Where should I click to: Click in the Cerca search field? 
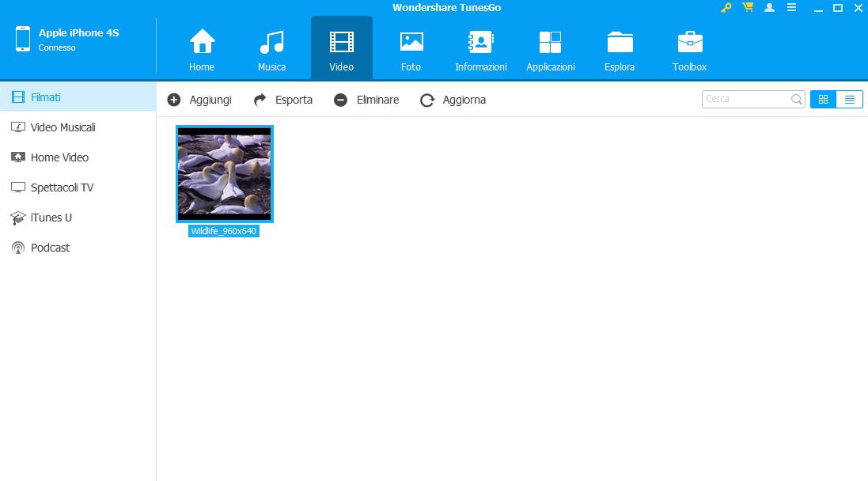(746, 100)
